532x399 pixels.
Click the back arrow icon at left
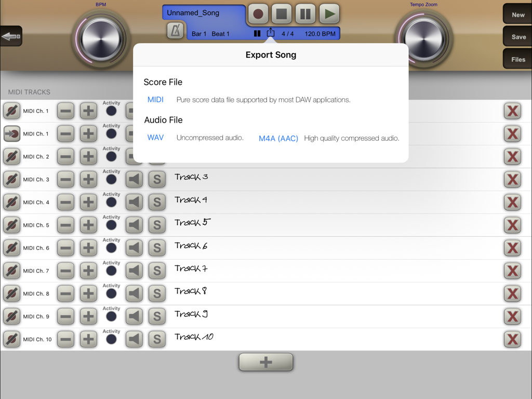(11, 36)
